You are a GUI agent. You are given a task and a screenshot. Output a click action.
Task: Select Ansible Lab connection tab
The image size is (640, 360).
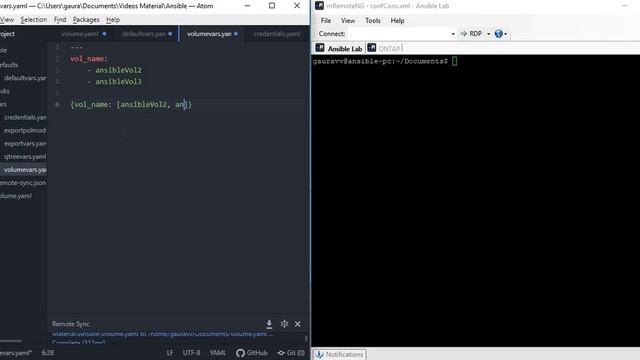tap(340, 49)
